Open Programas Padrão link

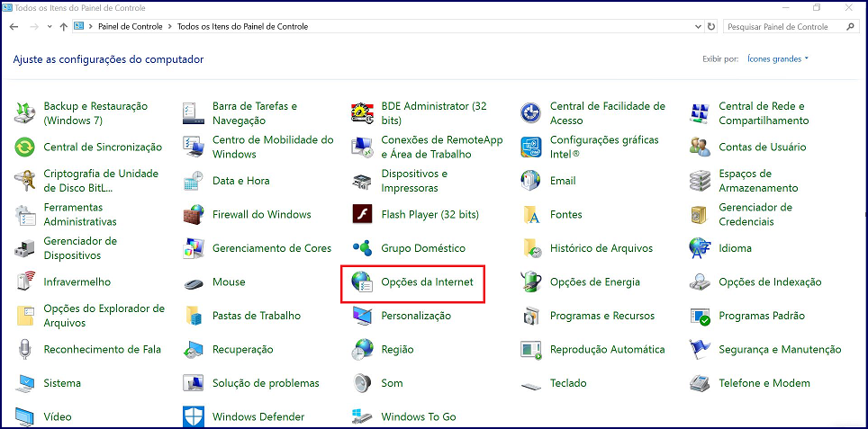(x=762, y=316)
